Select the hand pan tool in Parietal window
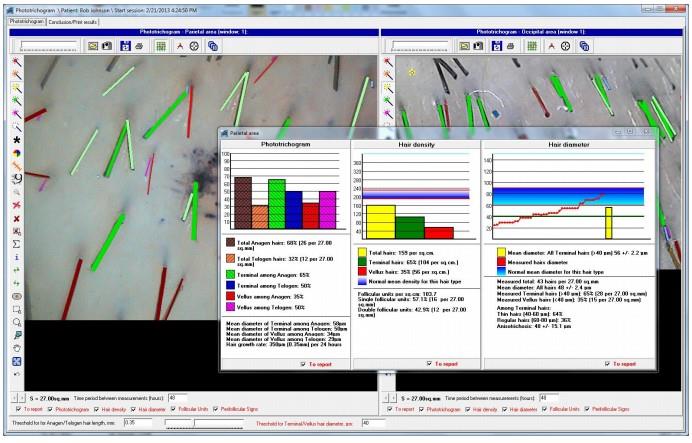692x443 pixels. (x=16, y=348)
